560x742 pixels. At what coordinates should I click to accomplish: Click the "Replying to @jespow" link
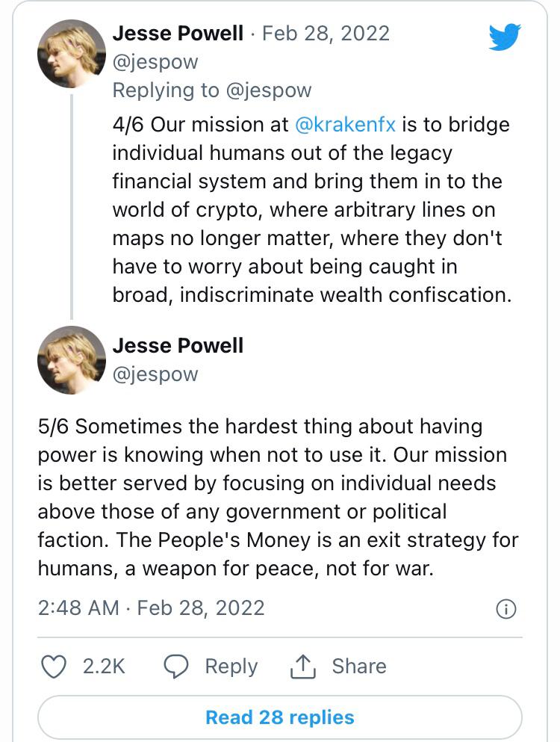[212, 90]
